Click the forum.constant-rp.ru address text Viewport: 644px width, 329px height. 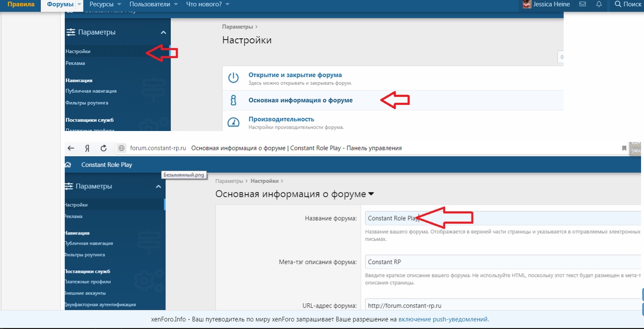pyautogui.click(x=158, y=148)
